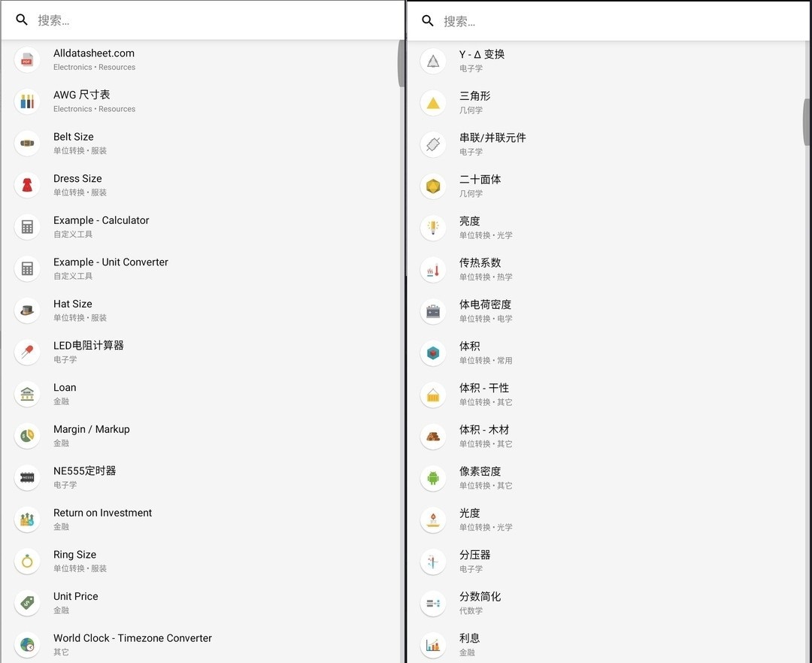Click the World Clock globe icon

tap(27, 644)
